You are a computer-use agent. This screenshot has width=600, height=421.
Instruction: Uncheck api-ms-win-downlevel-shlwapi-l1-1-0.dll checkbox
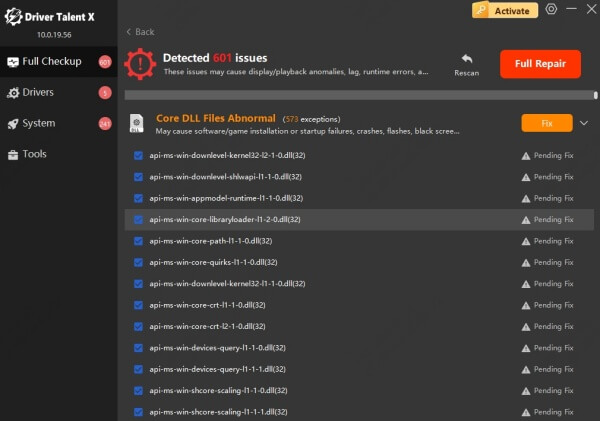[138, 177]
